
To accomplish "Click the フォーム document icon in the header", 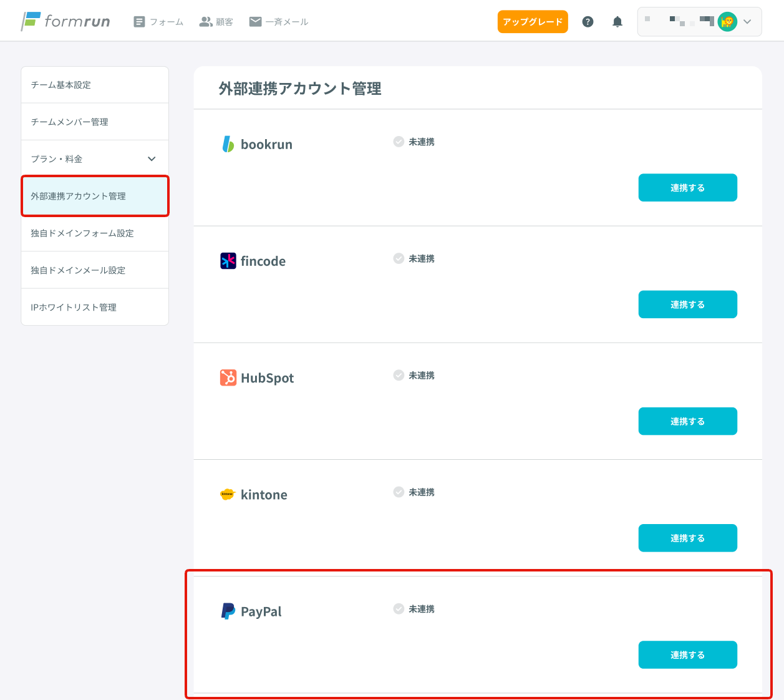I will pos(139,22).
